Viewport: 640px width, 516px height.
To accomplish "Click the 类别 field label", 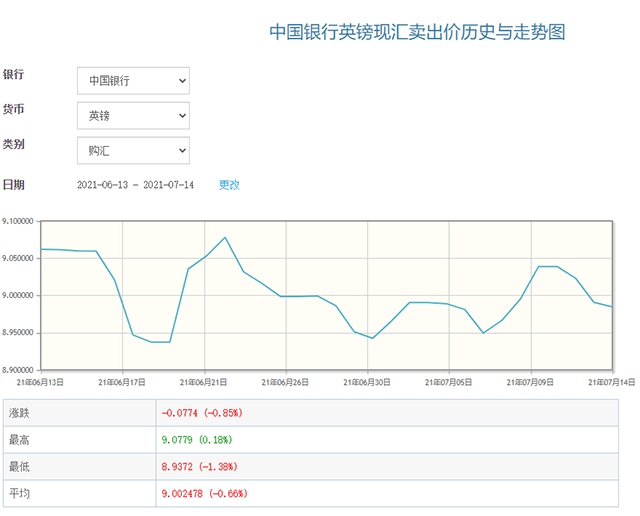I will click(x=13, y=144).
